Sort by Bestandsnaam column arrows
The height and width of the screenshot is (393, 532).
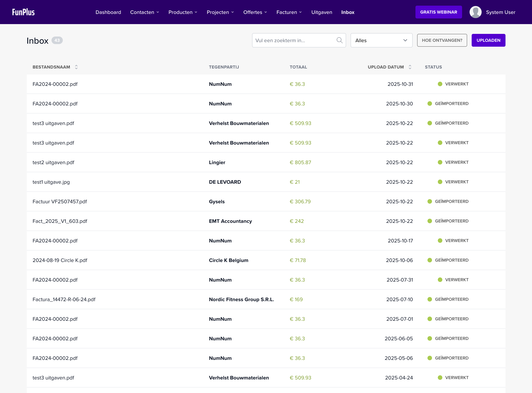[x=76, y=67]
